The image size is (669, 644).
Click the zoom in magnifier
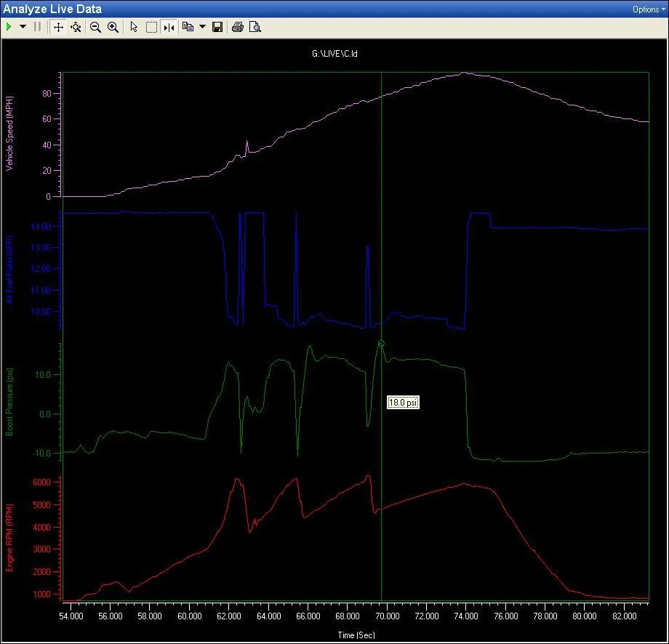click(x=113, y=27)
